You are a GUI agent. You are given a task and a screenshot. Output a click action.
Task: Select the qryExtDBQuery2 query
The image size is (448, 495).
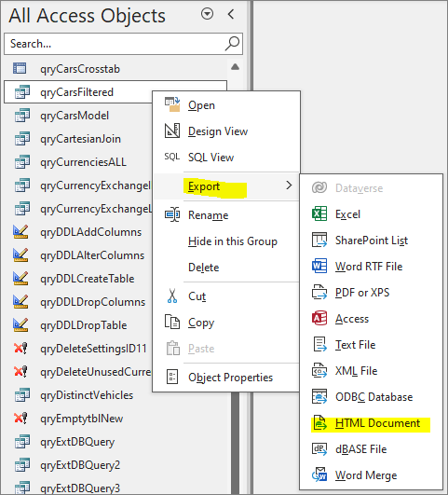coord(115,464)
